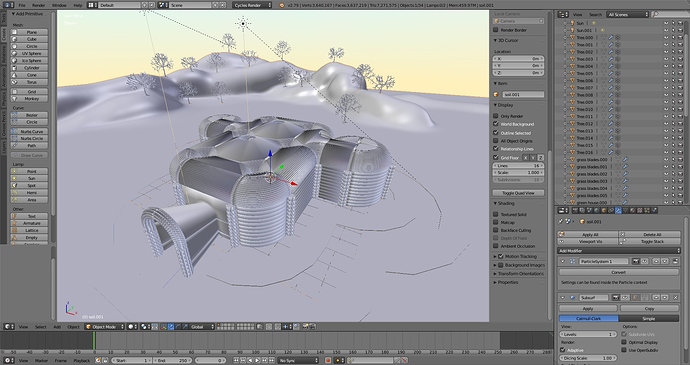Switch to the Tools side tab
The height and width of the screenshot is (365, 690).
[x=4, y=18]
